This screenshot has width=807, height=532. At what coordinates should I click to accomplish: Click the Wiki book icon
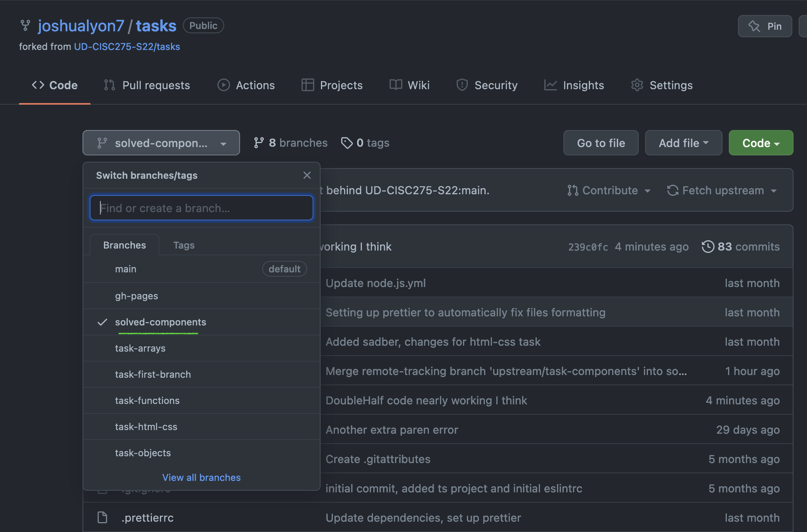(x=396, y=85)
